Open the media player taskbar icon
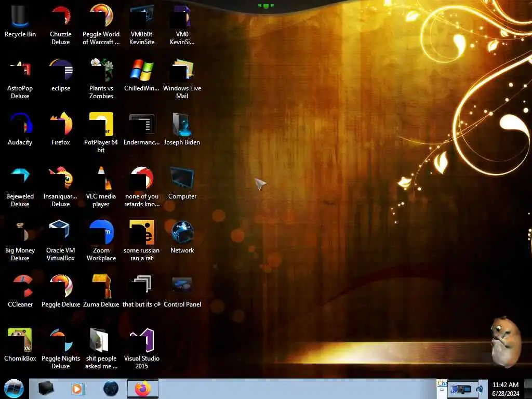Image resolution: width=532 pixels, height=399 pixels. (77, 389)
